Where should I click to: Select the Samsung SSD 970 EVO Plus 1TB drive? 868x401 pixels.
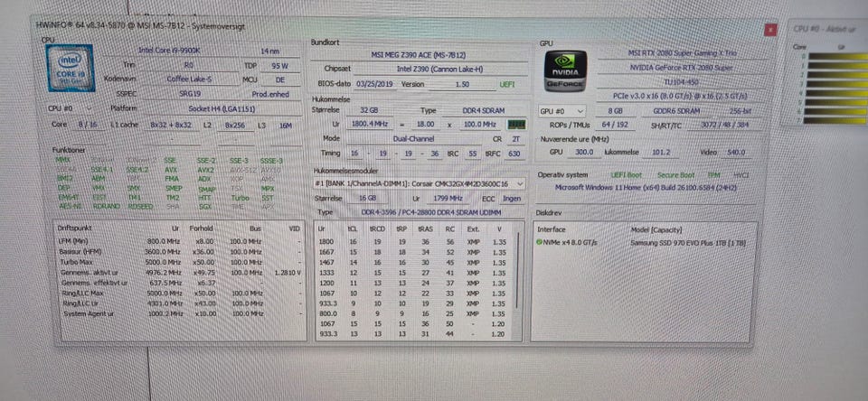pos(688,242)
